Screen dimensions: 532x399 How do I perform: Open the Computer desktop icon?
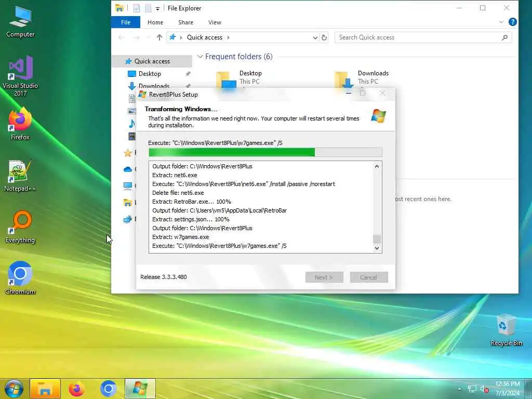point(20,22)
